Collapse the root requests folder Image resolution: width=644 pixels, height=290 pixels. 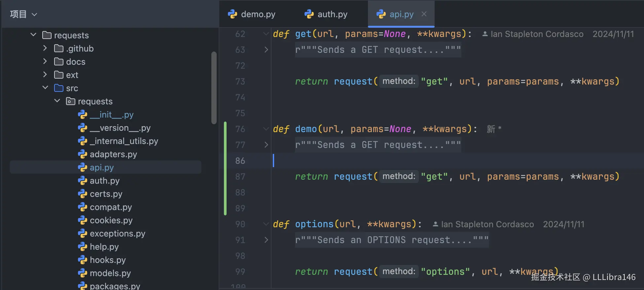point(33,35)
